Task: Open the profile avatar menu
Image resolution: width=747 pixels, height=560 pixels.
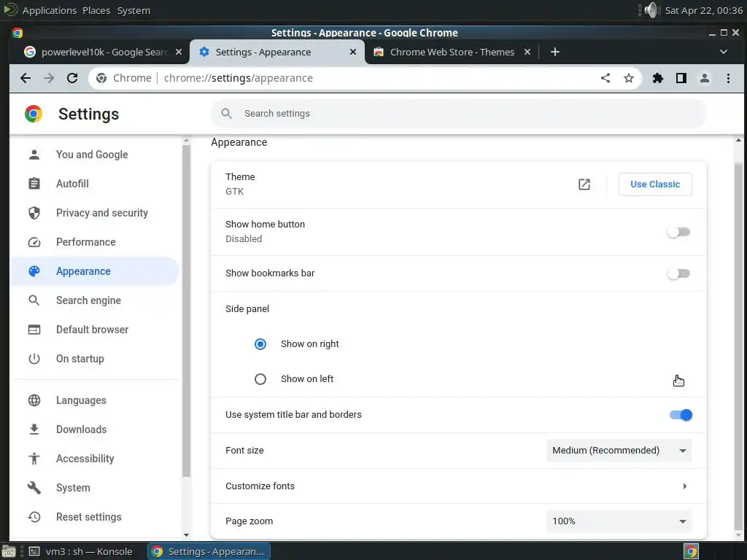Action: (705, 78)
